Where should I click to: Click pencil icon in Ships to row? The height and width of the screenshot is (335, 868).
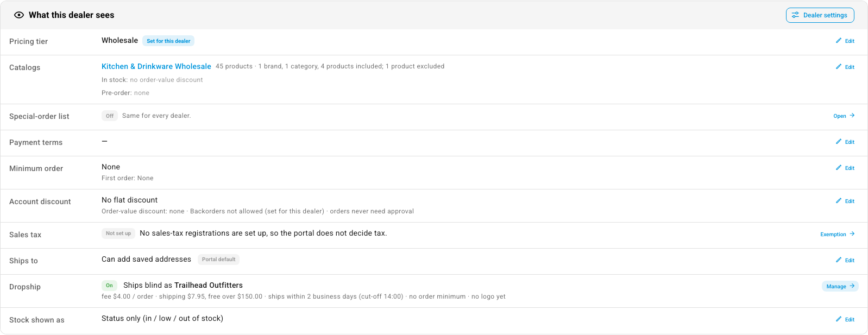click(x=839, y=260)
